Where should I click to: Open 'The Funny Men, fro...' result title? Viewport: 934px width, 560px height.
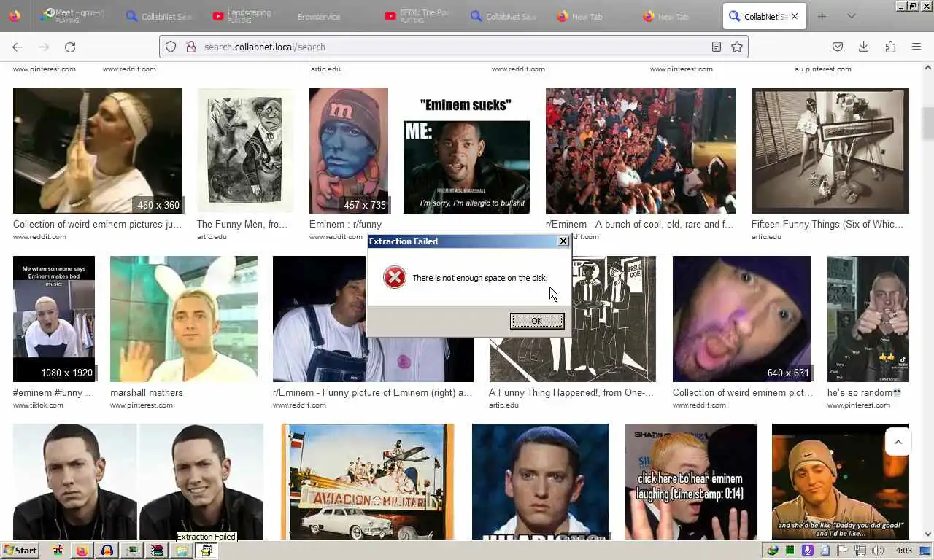(242, 225)
